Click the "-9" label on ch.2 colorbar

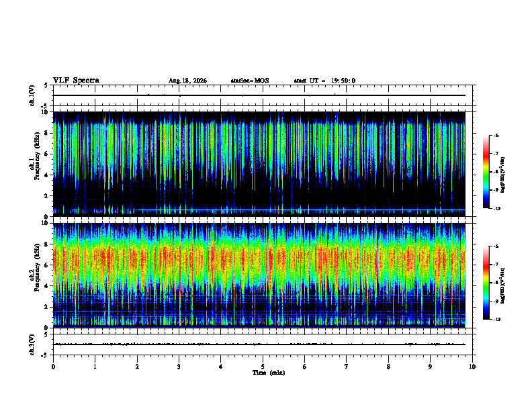496,301
